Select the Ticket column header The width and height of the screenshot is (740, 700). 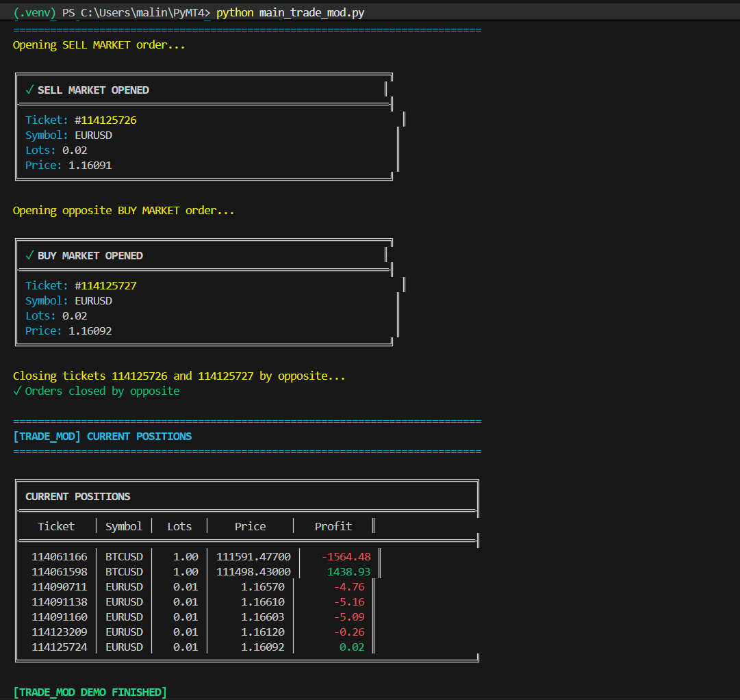click(x=56, y=526)
